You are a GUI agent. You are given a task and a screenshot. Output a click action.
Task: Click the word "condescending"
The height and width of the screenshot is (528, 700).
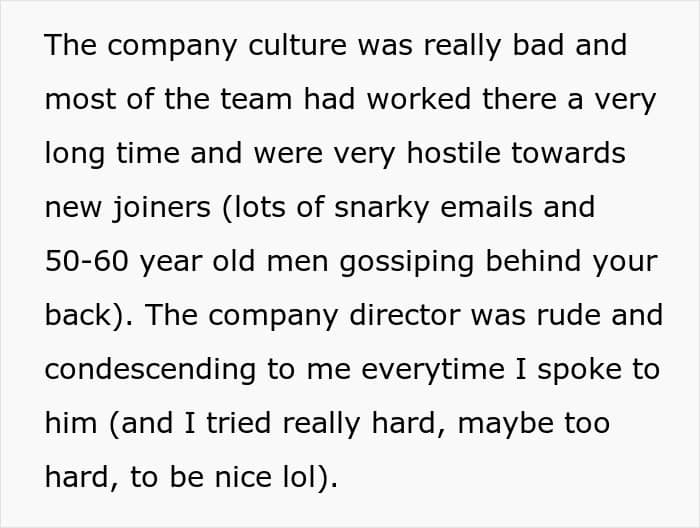150,370
